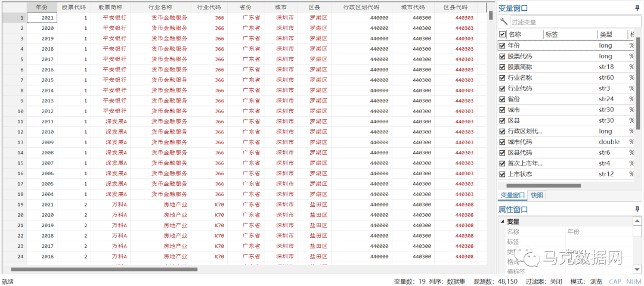Uncheck the 股票简称 variable checkbox
The width and height of the screenshot is (644, 286).
click(x=502, y=67)
